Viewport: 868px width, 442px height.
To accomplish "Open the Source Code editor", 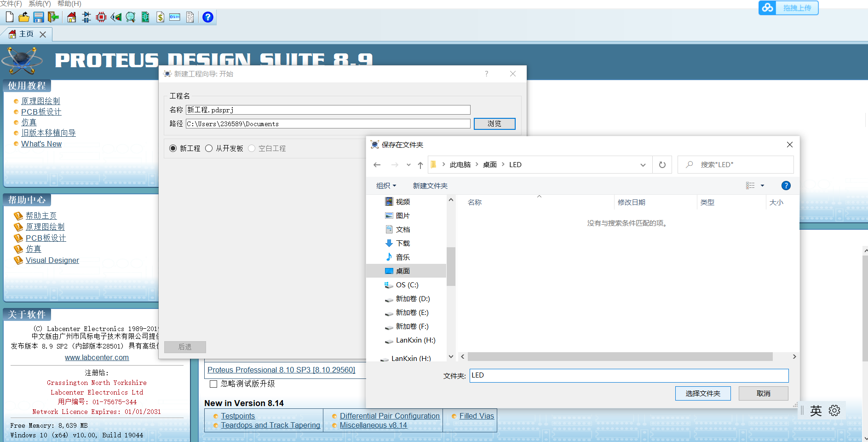I will tap(174, 17).
